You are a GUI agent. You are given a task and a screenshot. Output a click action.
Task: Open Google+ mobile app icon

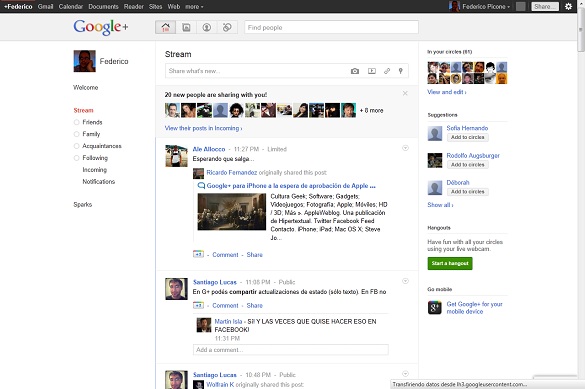tap(435, 308)
